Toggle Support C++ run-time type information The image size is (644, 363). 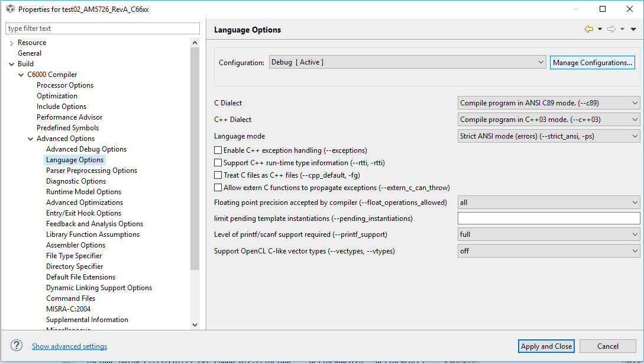tap(218, 163)
